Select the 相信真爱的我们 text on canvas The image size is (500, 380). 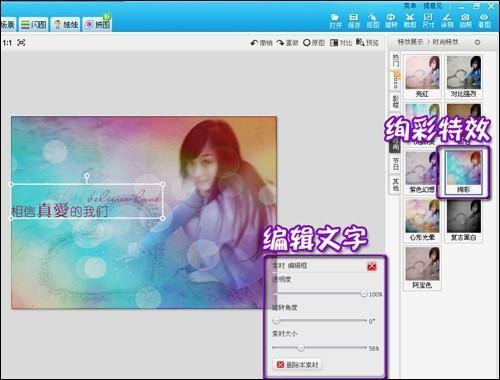click(x=60, y=211)
